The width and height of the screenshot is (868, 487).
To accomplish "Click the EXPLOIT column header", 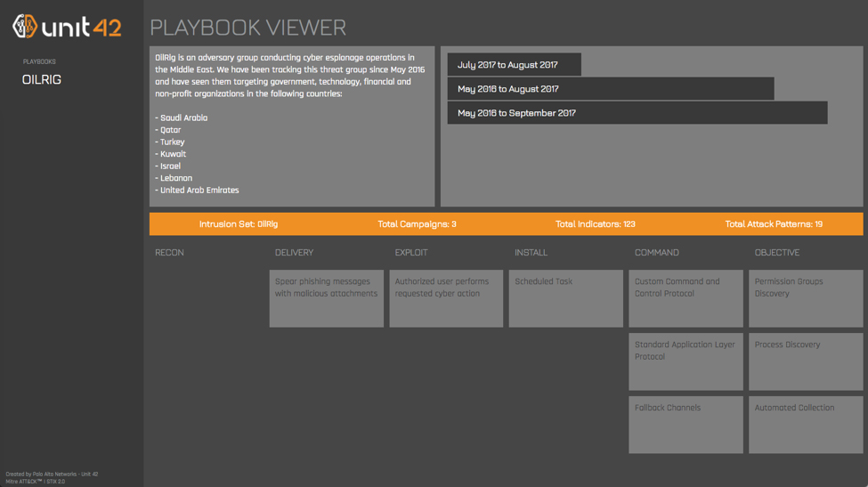I will coord(411,252).
